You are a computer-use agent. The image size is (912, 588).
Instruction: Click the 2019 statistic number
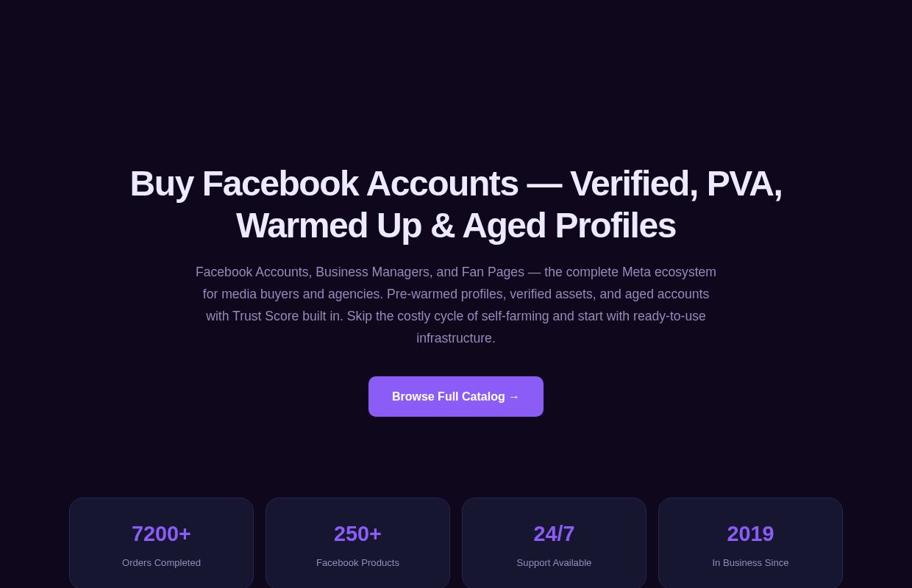point(750,534)
